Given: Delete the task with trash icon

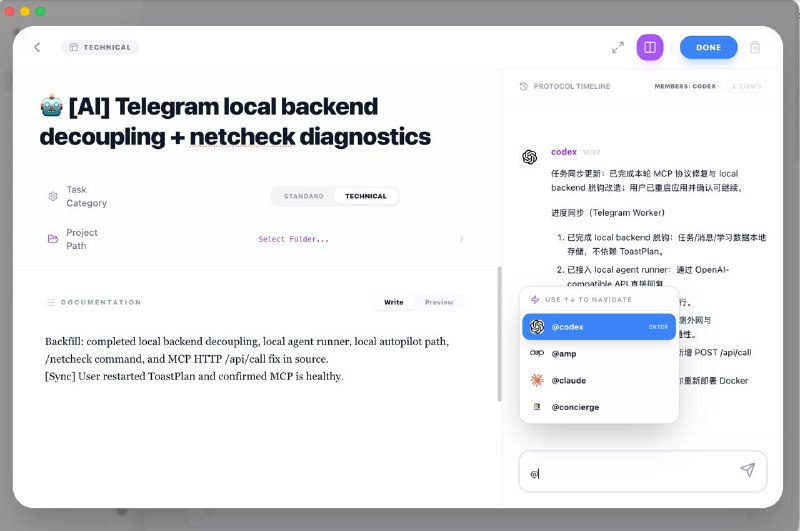Looking at the screenshot, I should point(755,47).
